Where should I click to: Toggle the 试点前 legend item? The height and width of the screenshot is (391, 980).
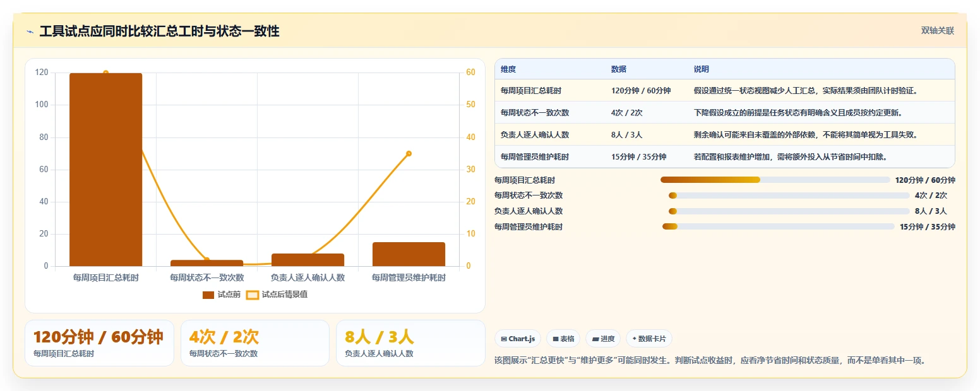[x=222, y=295]
